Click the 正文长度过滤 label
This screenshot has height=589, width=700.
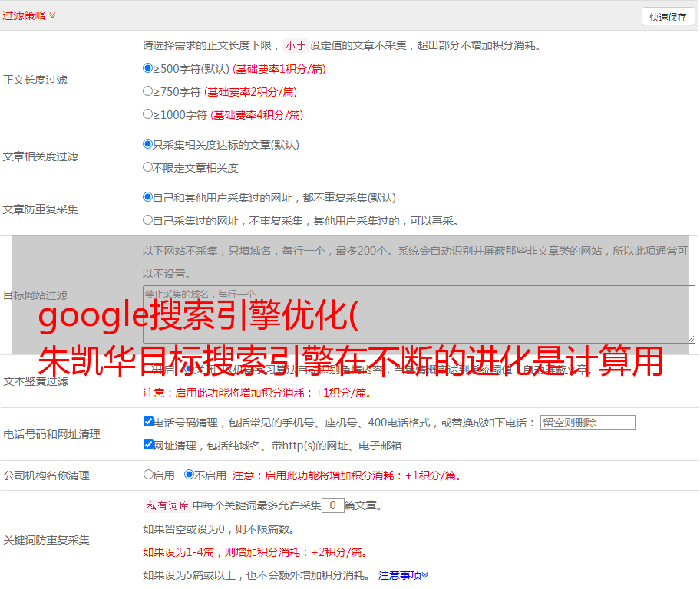click(35, 80)
